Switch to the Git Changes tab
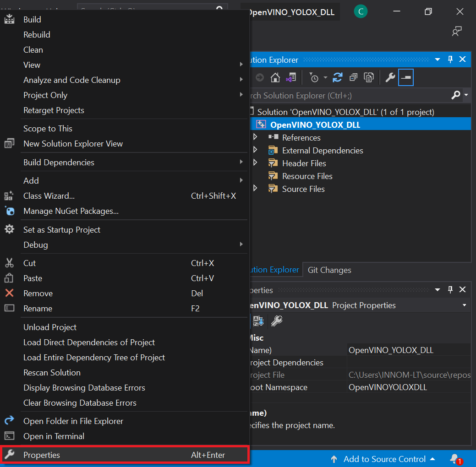Image resolution: width=476 pixels, height=467 pixels. pos(329,270)
